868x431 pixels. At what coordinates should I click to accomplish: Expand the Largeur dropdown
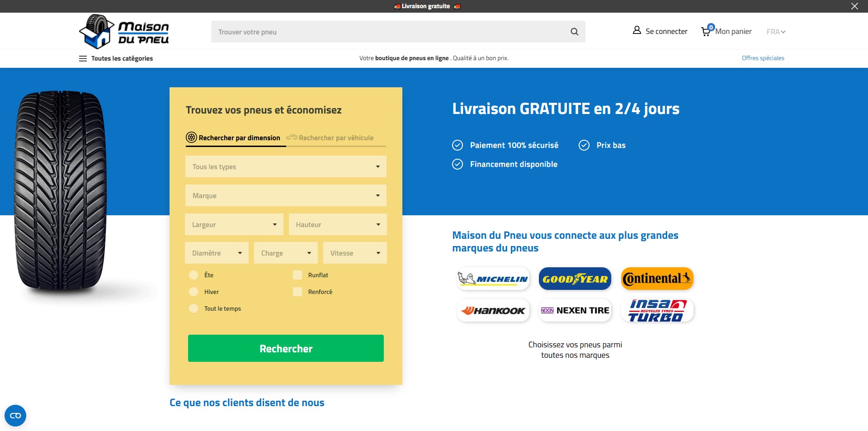[234, 224]
